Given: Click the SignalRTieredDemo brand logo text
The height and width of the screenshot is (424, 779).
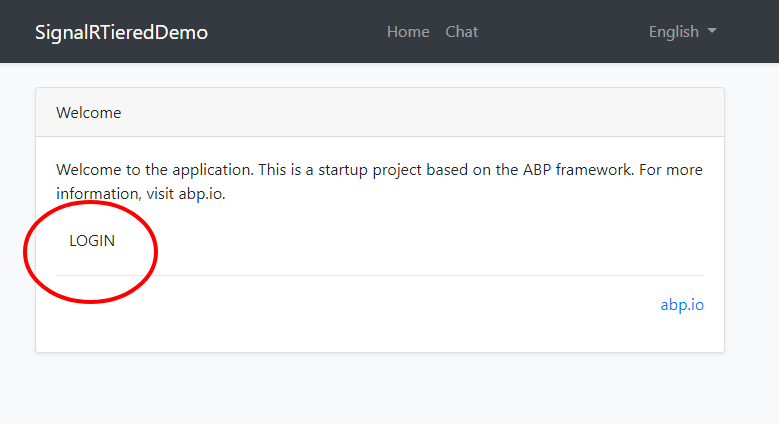Looking at the screenshot, I should 121,32.
